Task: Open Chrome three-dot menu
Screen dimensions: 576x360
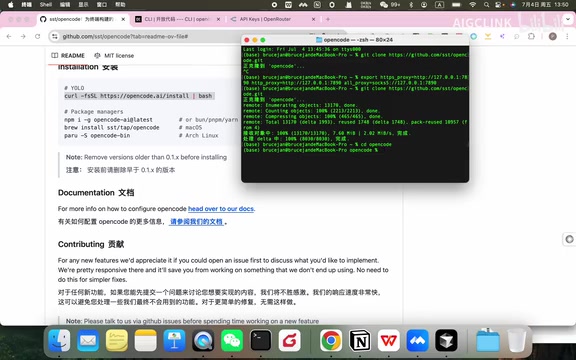Action: (x=568, y=36)
